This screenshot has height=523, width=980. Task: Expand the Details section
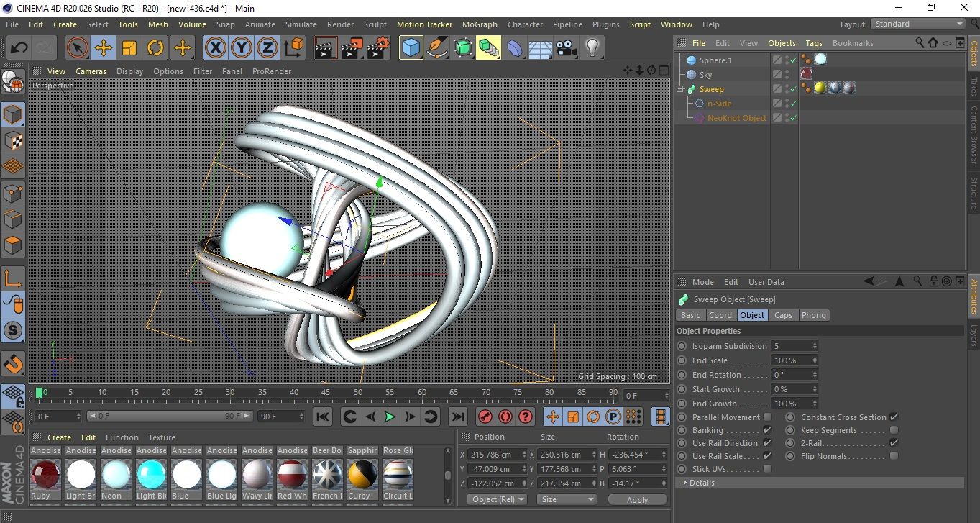coord(702,483)
